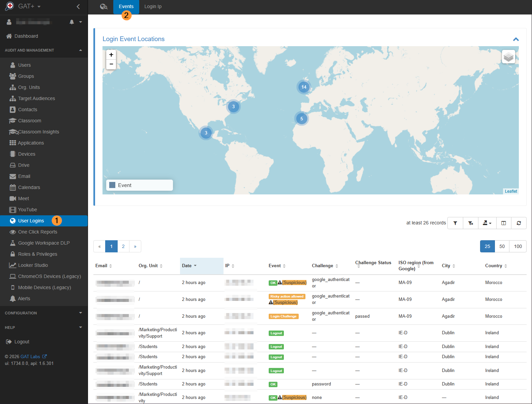This screenshot has height=404, width=532.
Task: Sort table by Country column
Action: click(x=496, y=266)
